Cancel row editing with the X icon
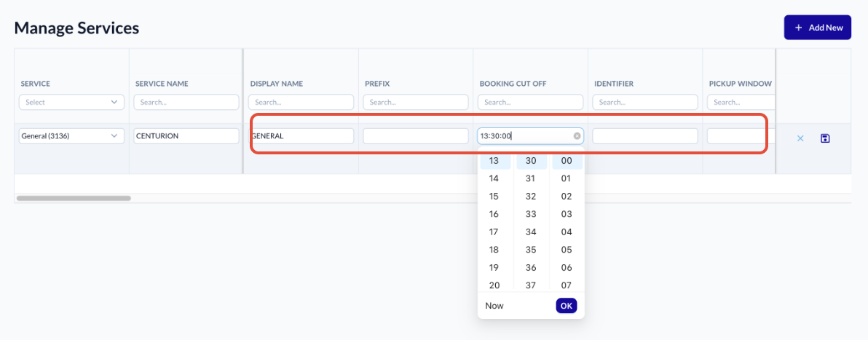This screenshot has width=868, height=340. tap(800, 138)
